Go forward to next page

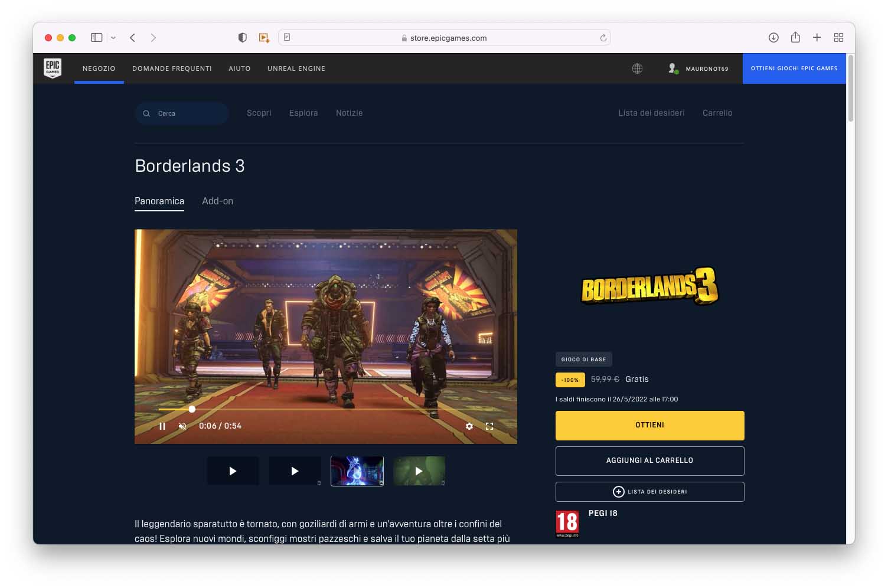point(154,38)
